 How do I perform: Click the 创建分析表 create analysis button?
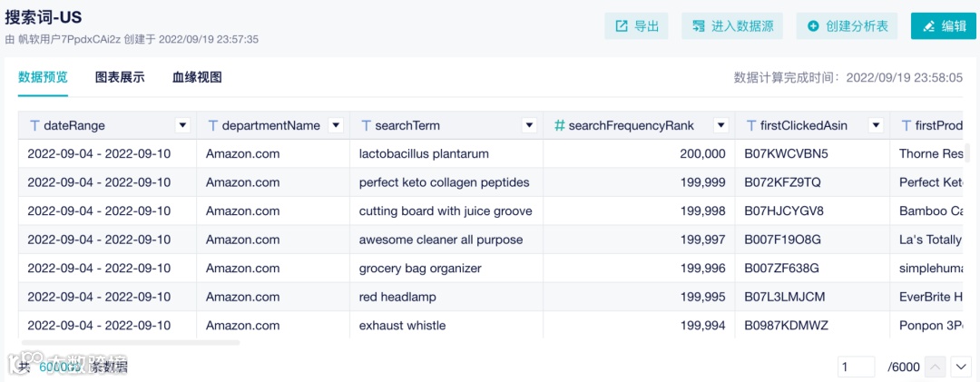point(848,26)
